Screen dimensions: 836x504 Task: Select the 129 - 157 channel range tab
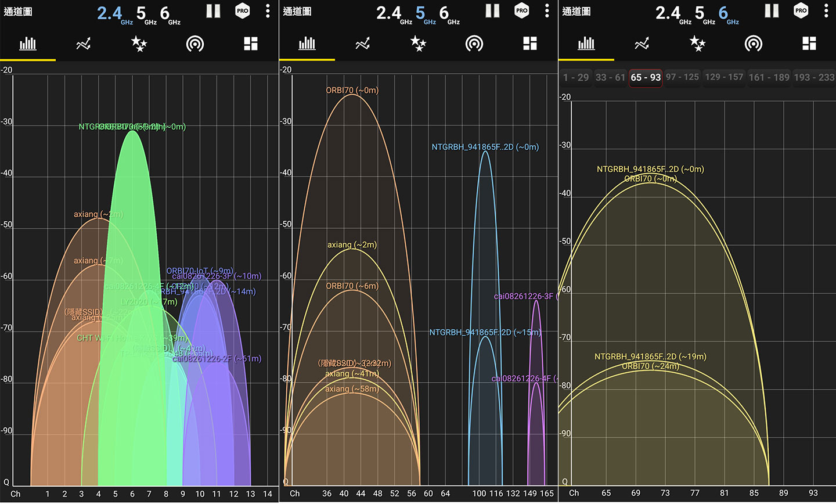(x=724, y=77)
